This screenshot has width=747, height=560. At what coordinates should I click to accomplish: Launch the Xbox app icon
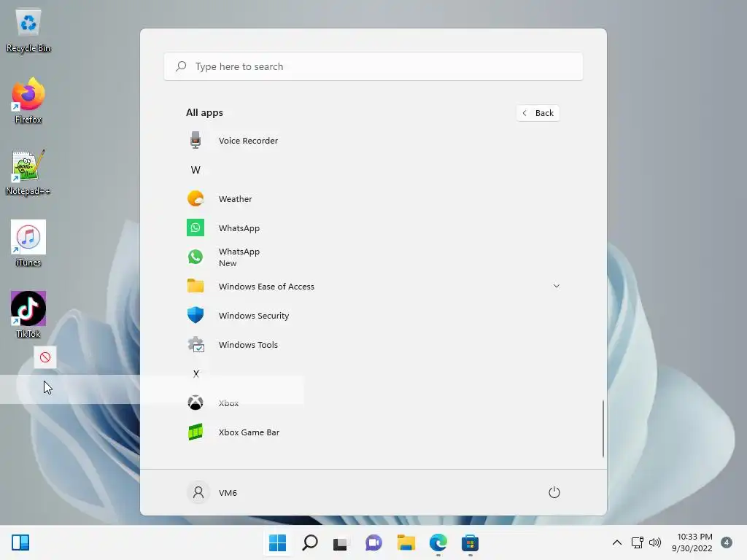tap(196, 402)
